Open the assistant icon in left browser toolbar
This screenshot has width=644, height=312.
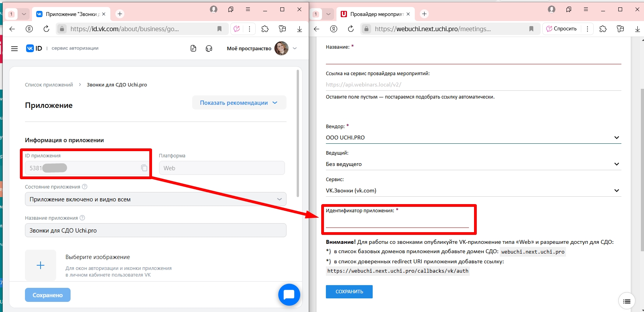pyautogui.click(x=237, y=29)
